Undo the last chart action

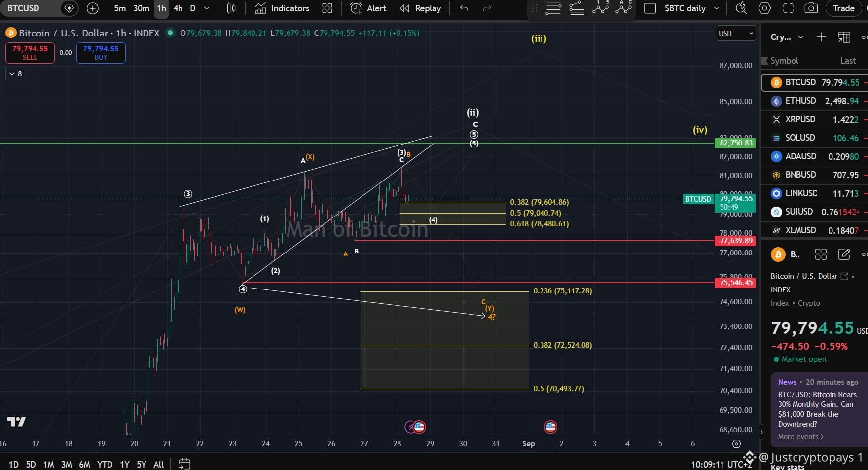click(464, 8)
